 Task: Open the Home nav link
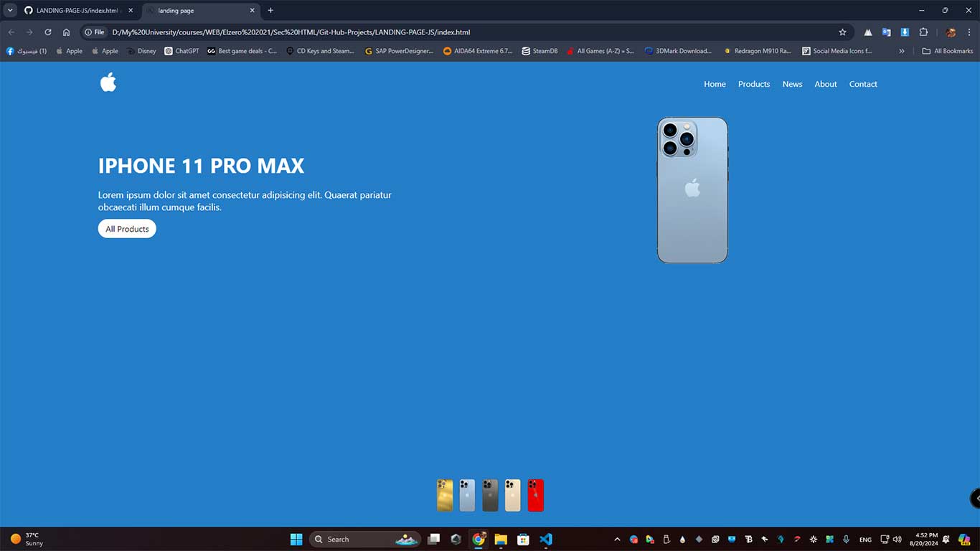tap(715, 84)
